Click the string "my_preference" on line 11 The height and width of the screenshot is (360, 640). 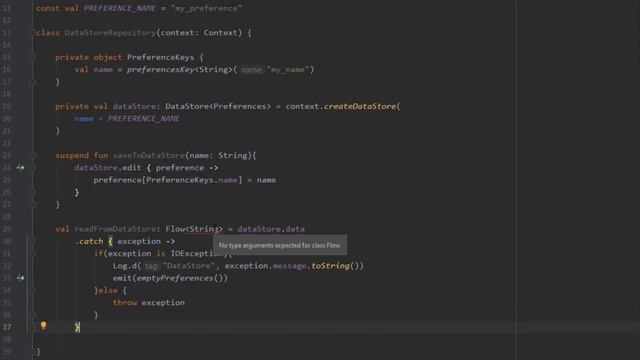point(207,8)
